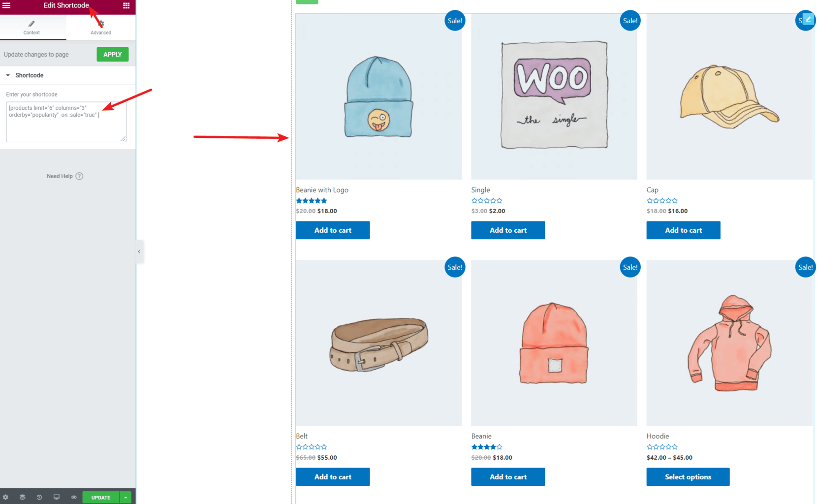Click inside the shortcode text area

click(x=66, y=122)
